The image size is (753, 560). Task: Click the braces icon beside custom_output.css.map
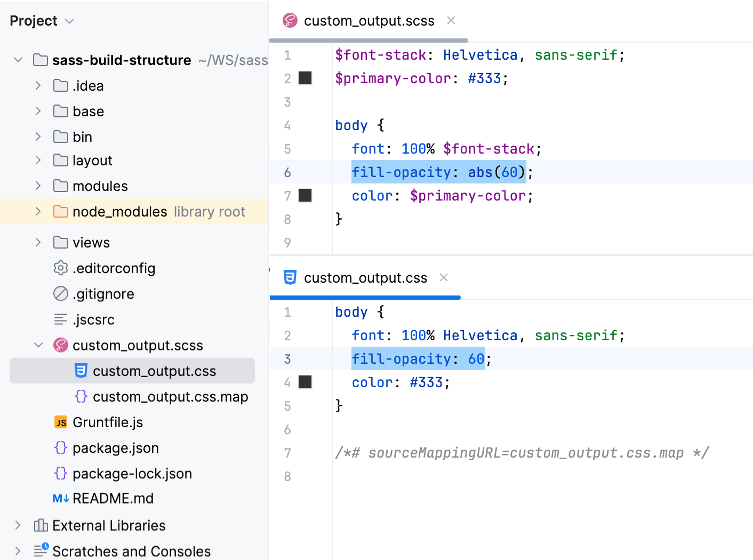coord(81,397)
